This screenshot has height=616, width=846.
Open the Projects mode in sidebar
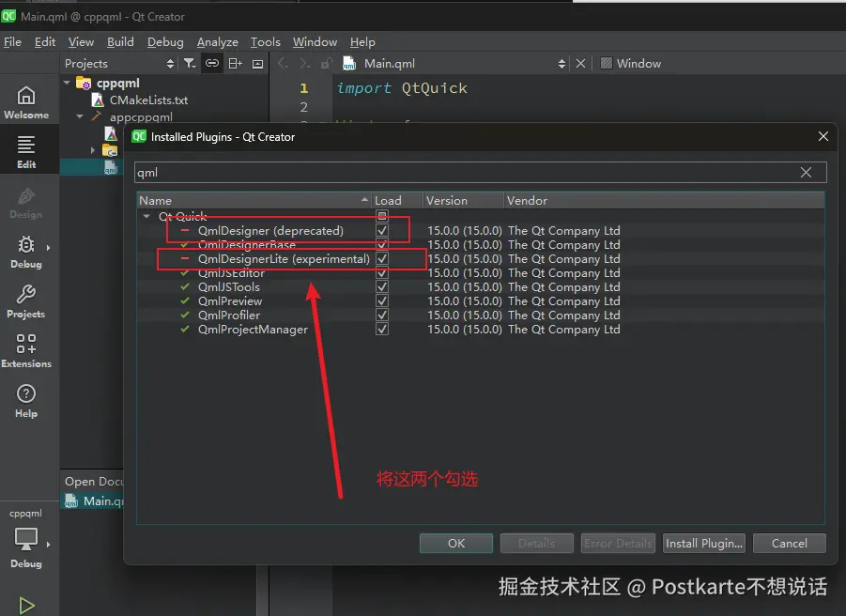pos(26,301)
